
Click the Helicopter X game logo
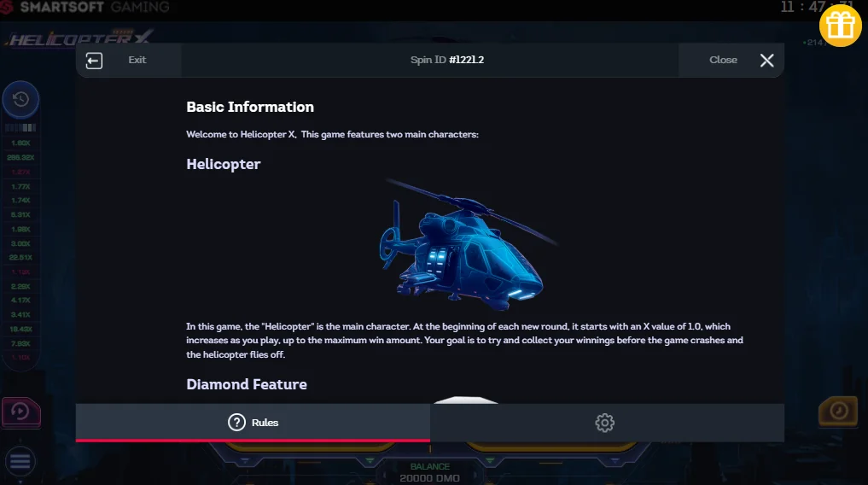tap(79, 38)
